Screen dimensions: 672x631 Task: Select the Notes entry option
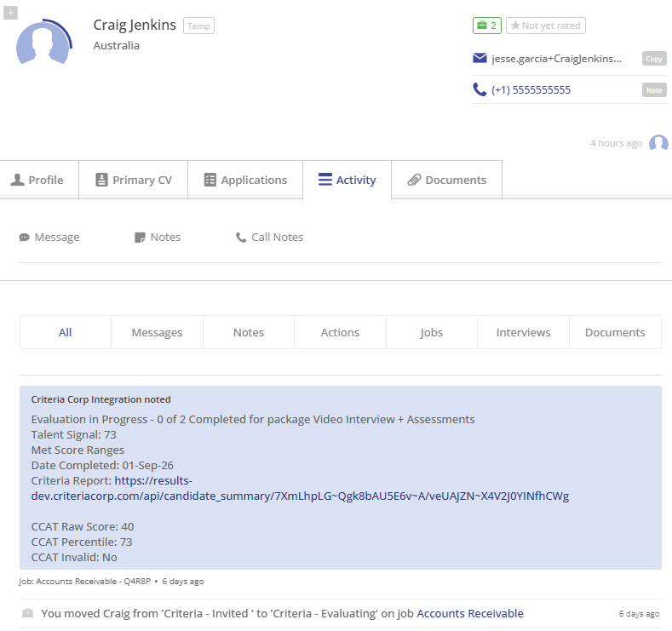pyautogui.click(x=158, y=238)
